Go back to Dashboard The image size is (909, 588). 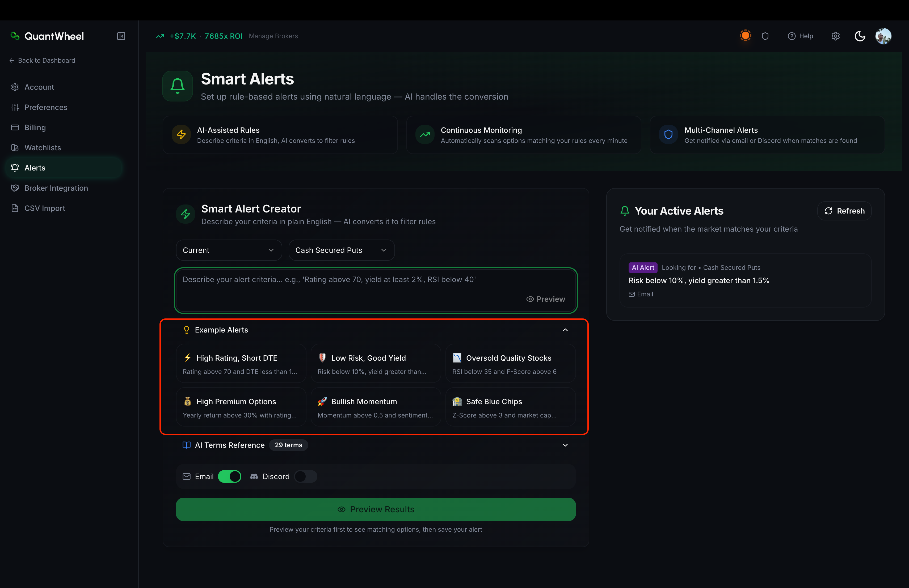click(42, 60)
